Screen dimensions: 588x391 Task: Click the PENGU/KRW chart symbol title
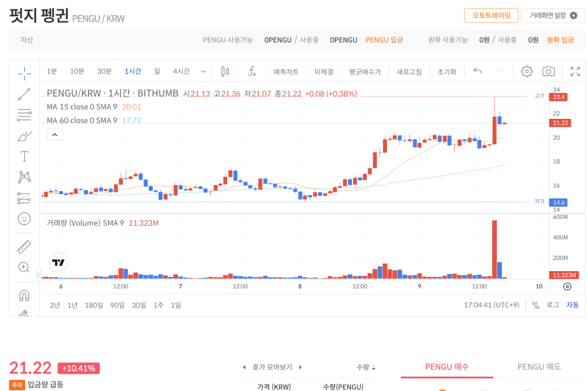pyautogui.click(x=113, y=94)
